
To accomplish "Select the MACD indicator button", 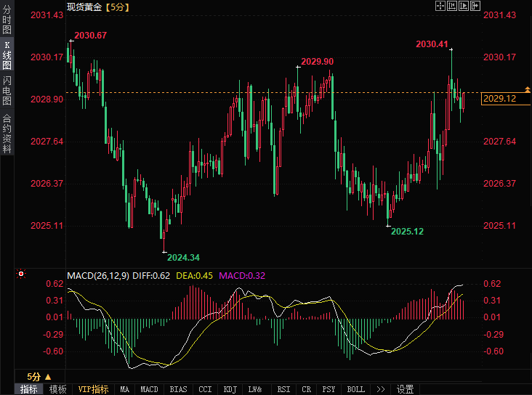I will click(x=149, y=389).
